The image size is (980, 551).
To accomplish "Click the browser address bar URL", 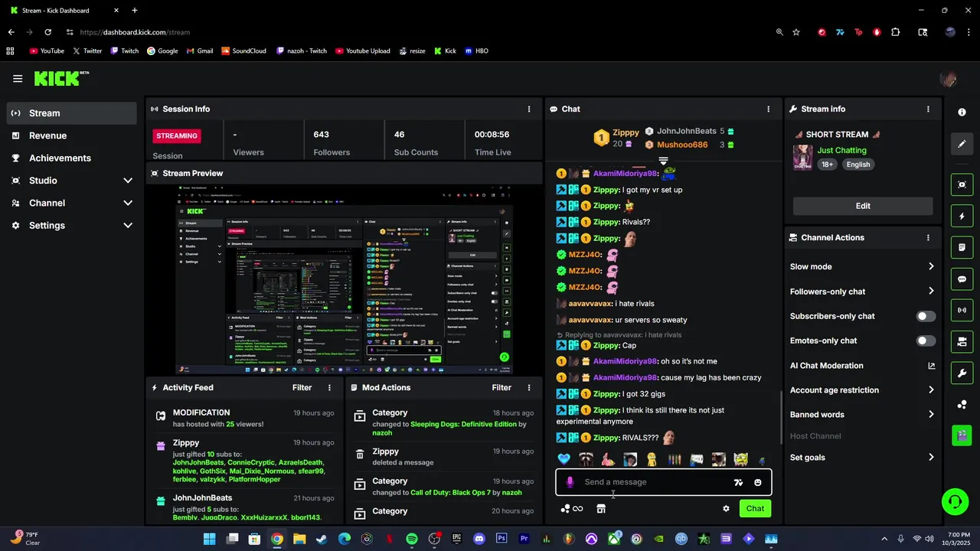I will coord(135,32).
